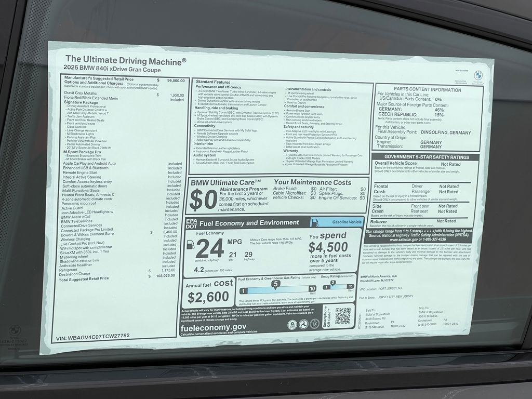Click the 21 city MPG value
Viewport: 532px width, 399px height.
click(233, 255)
